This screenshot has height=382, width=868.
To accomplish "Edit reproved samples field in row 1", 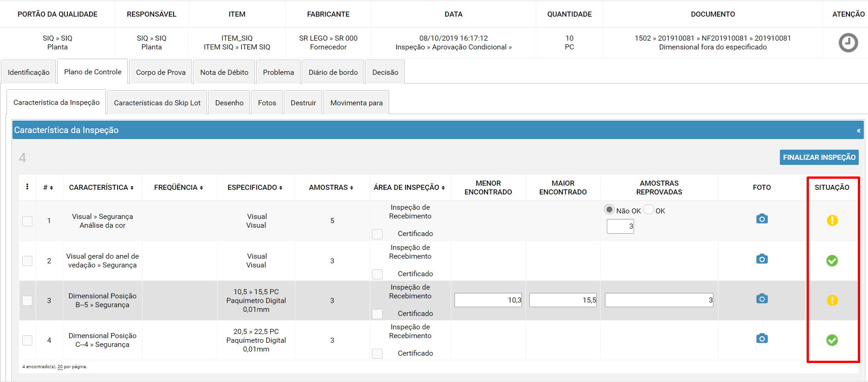I will pos(620,226).
